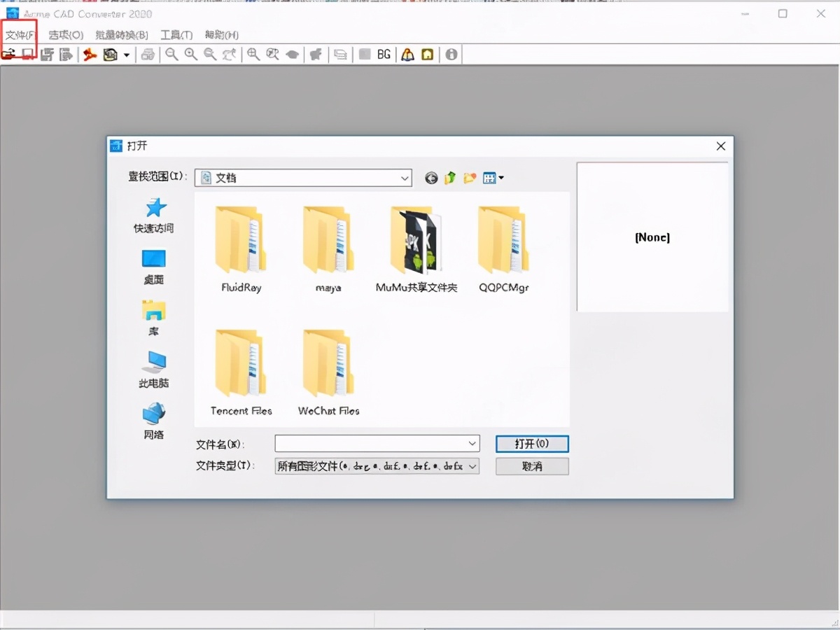
Task: Click the go-back arrow icon in dialog
Action: point(431,178)
